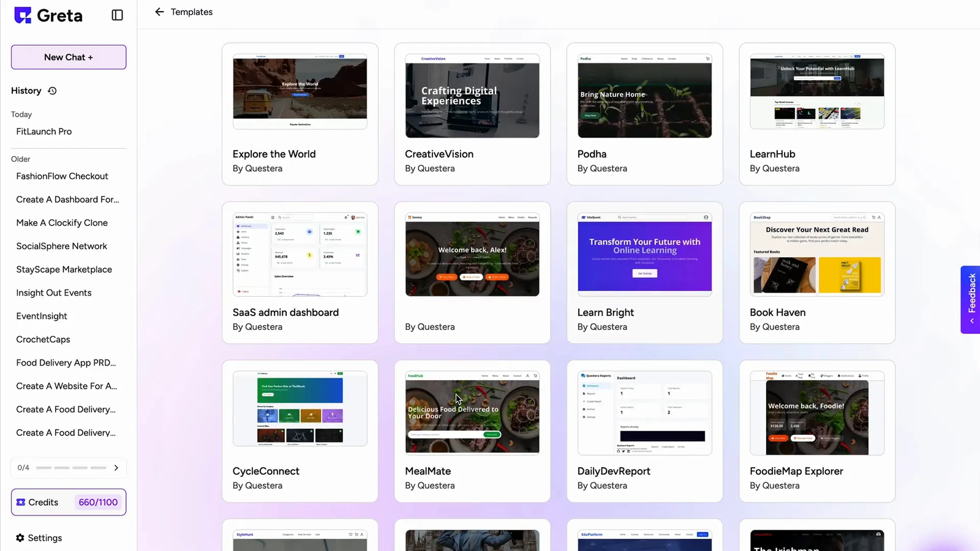980x551 pixels.
Task: Open the History clock icon
Action: coord(53,91)
